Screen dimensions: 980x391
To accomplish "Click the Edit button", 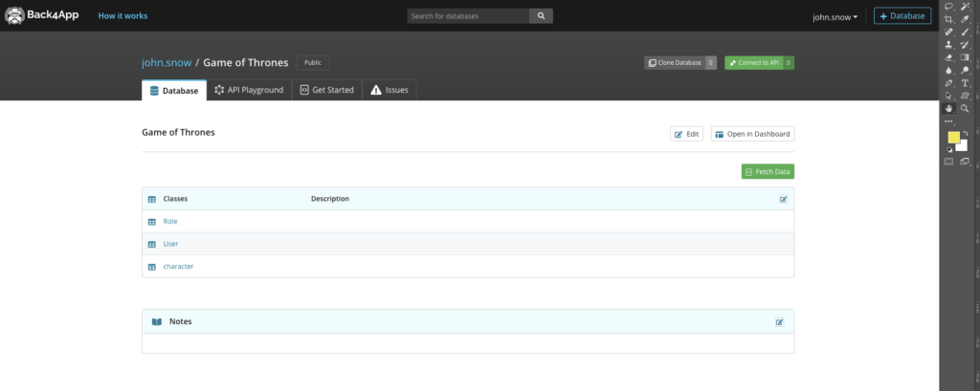I will [687, 134].
